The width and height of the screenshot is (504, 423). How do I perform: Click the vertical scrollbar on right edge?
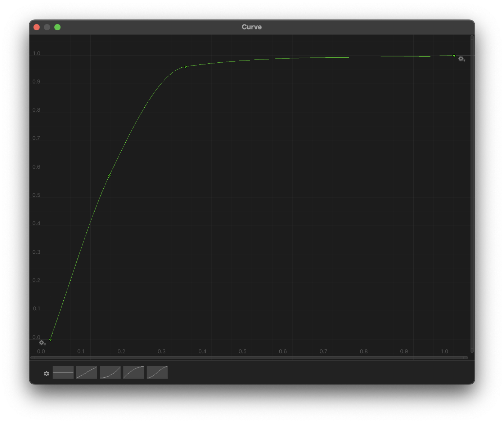pos(472,194)
